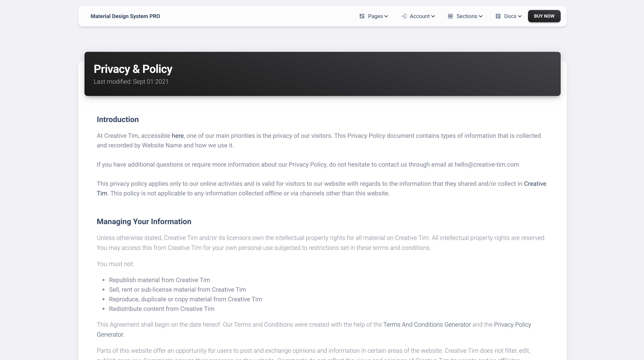Click Material Design System PRO brand link

[125, 16]
